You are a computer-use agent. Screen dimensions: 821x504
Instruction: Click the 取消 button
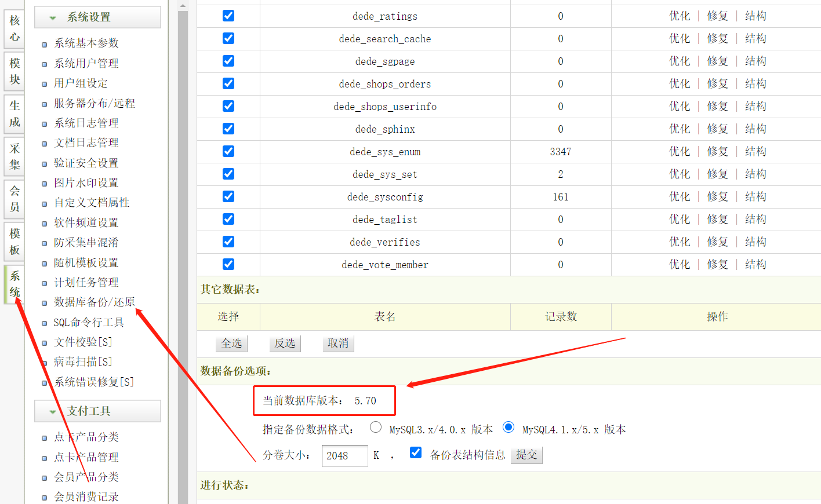click(x=338, y=344)
